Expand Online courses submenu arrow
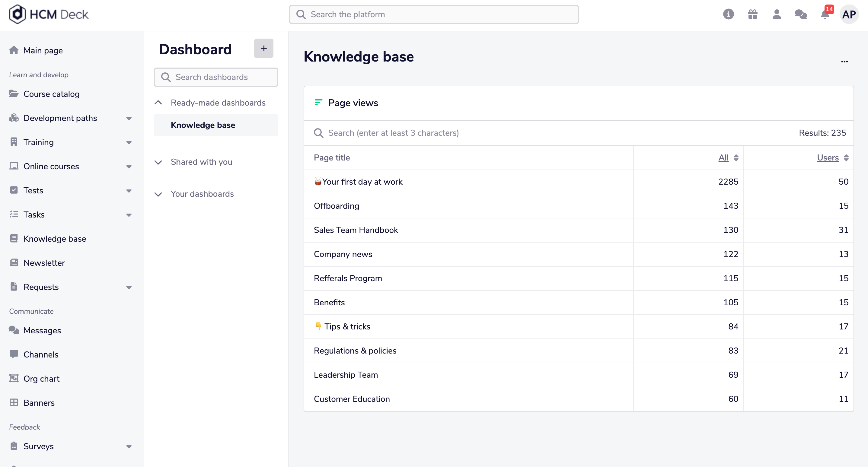The height and width of the screenshot is (467, 868). tap(129, 167)
